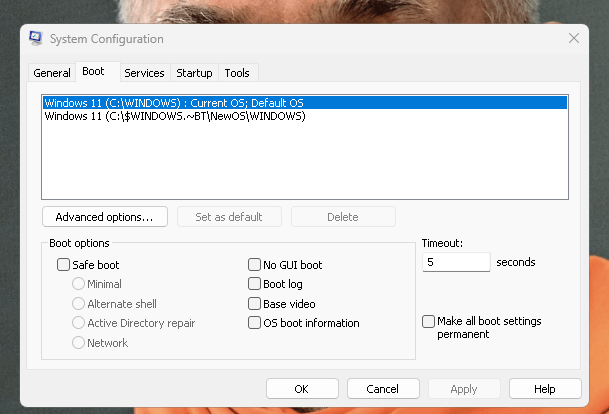Open Help for System Configuration
The width and height of the screenshot is (609, 414).
pyautogui.click(x=545, y=389)
